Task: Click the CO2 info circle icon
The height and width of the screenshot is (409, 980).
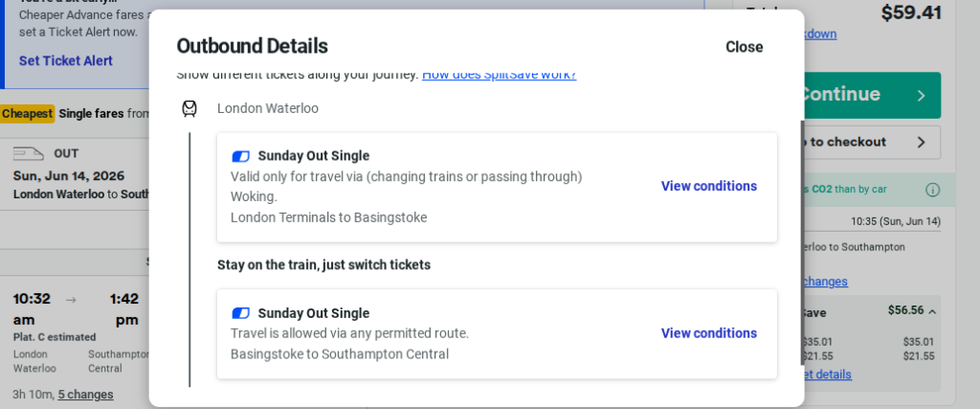Action: [x=932, y=190]
